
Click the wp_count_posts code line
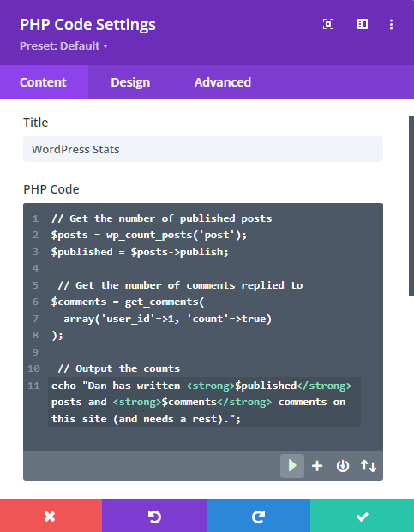point(149,235)
